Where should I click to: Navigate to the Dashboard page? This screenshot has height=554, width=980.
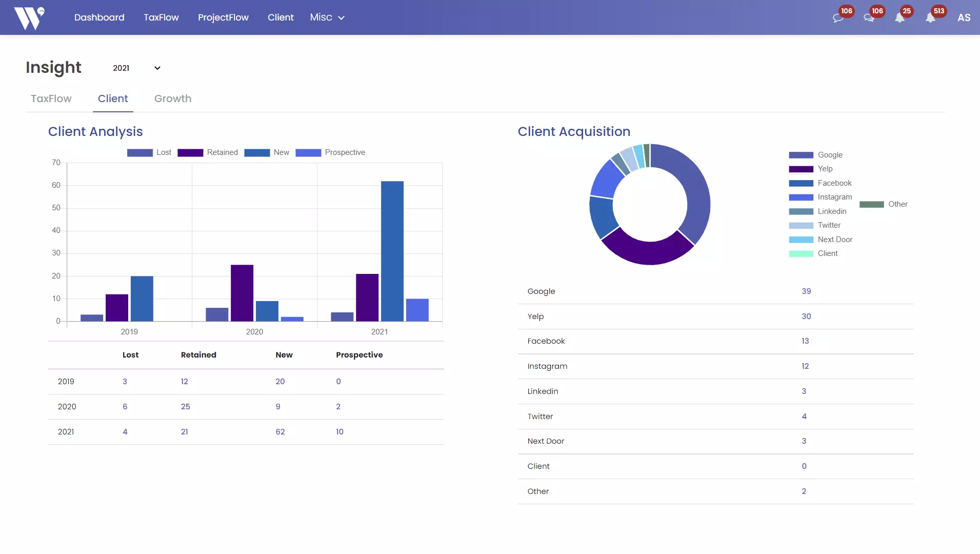(98, 17)
